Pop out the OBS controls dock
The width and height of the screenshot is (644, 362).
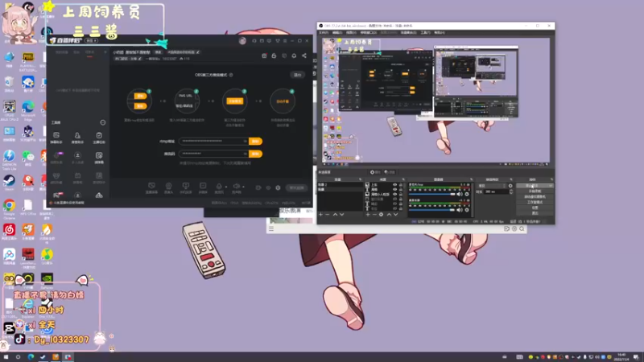pyautogui.click(x=551, y=179)
